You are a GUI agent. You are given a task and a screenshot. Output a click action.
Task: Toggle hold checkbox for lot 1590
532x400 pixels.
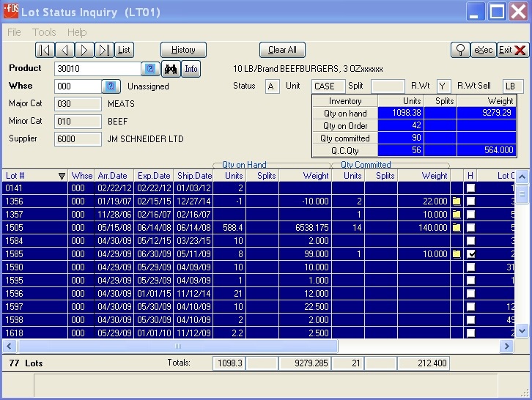(470, 267)
